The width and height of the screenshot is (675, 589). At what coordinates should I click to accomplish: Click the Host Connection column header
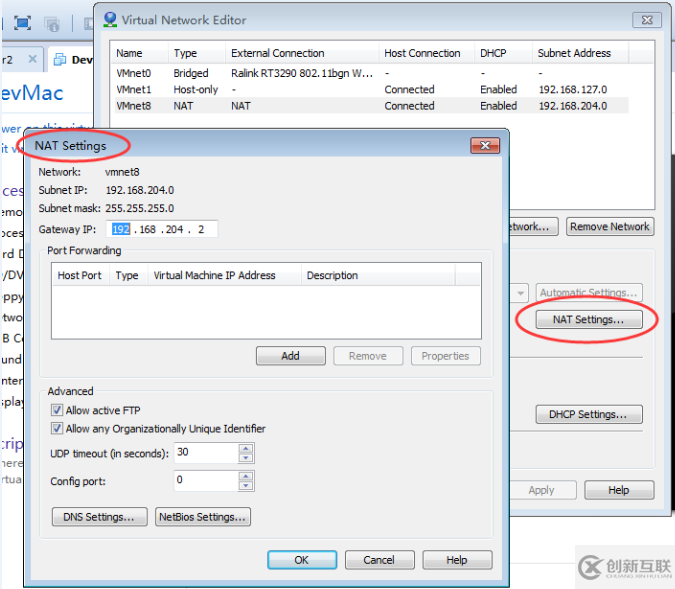427,53
